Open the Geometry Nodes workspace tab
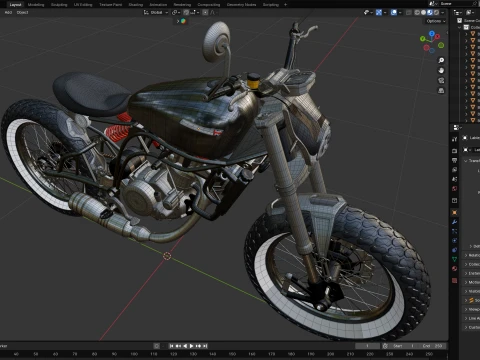This screenshot has height=360, width=480. point(241,5)
